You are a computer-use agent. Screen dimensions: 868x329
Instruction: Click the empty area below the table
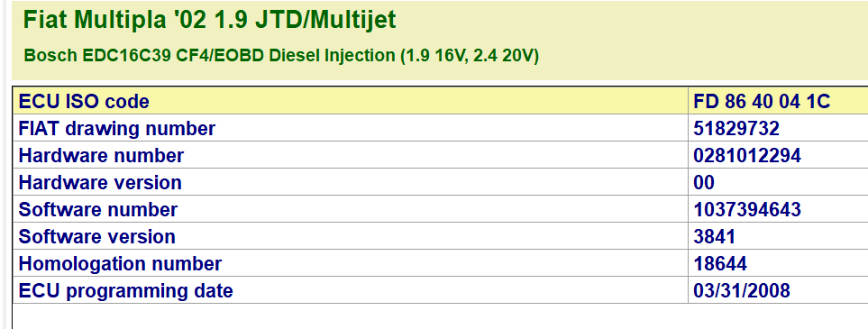(440, 316)
